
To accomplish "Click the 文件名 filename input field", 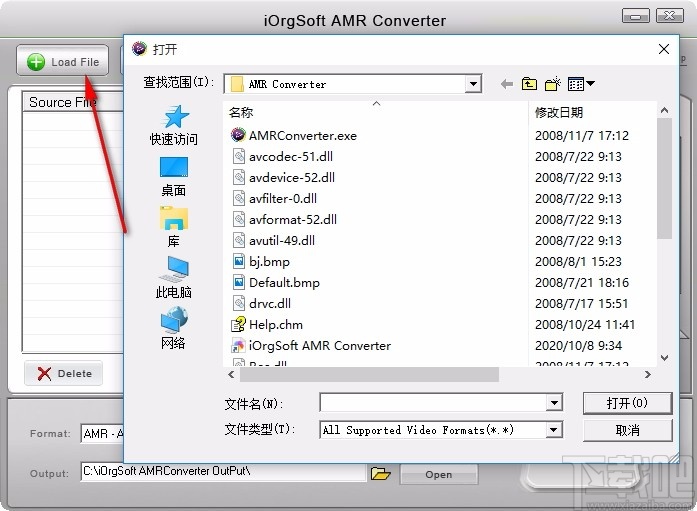I will click(433, 403).
